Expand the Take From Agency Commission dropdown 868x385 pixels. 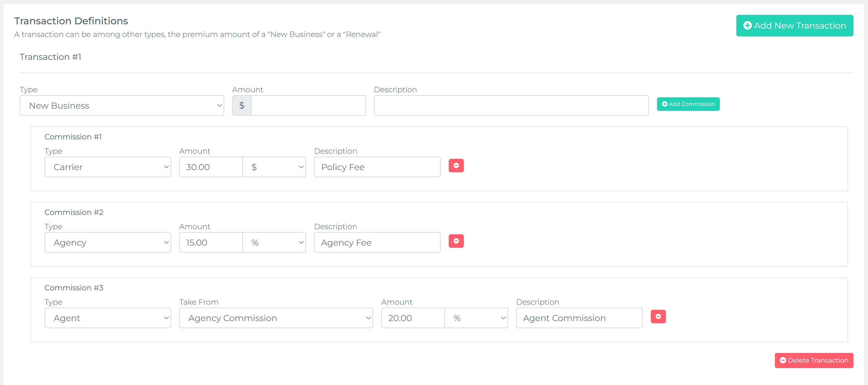click(x=276, y=318)
